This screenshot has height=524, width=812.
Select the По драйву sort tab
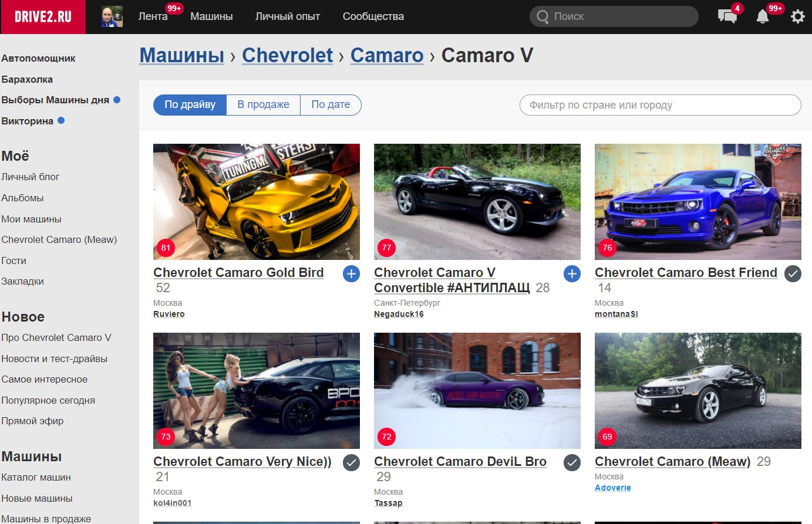pos(190,104)
